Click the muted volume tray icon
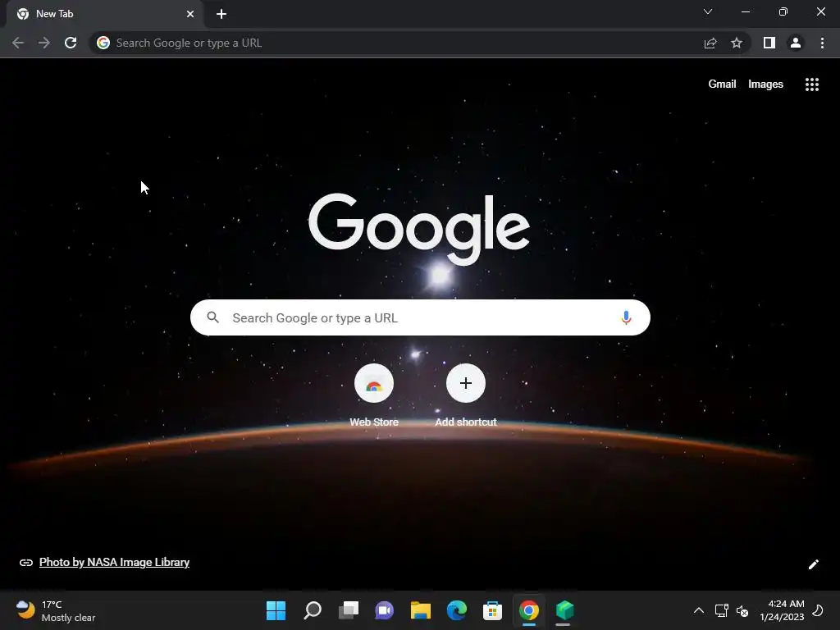Image resolution: width=840 pixels, height=630 pixels. point(742,610)
